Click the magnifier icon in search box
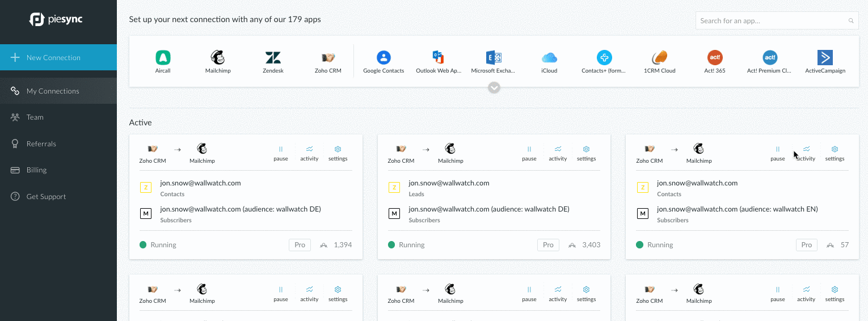Screen dimensions: 868x321 [x=851, y=21]
